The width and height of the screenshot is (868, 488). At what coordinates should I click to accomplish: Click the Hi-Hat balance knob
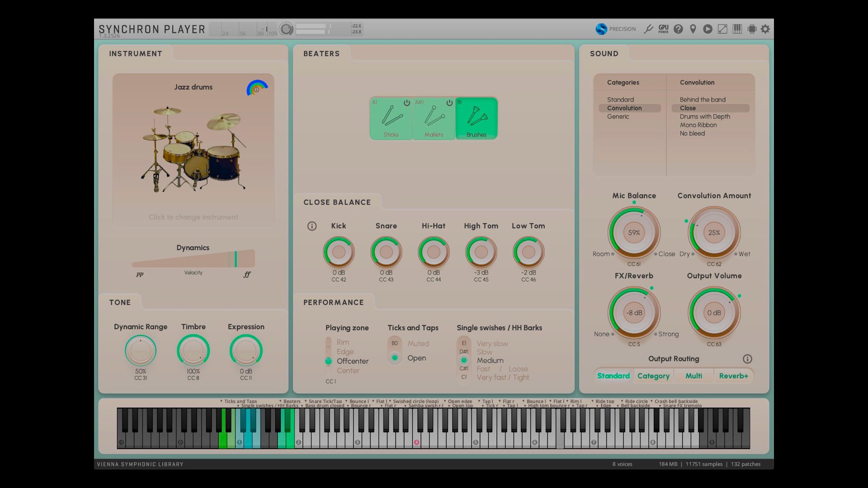[434, 252]
